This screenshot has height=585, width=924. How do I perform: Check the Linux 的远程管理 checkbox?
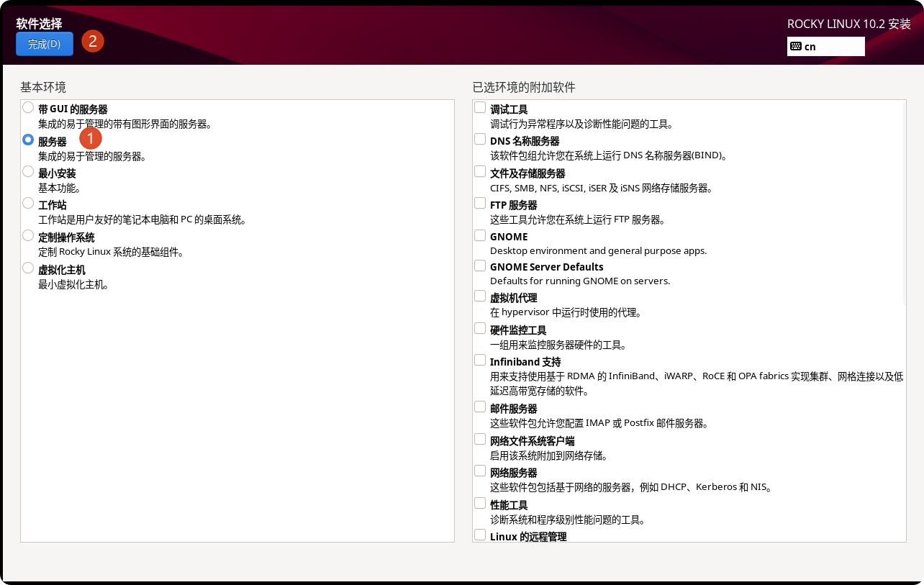[480, 535]
